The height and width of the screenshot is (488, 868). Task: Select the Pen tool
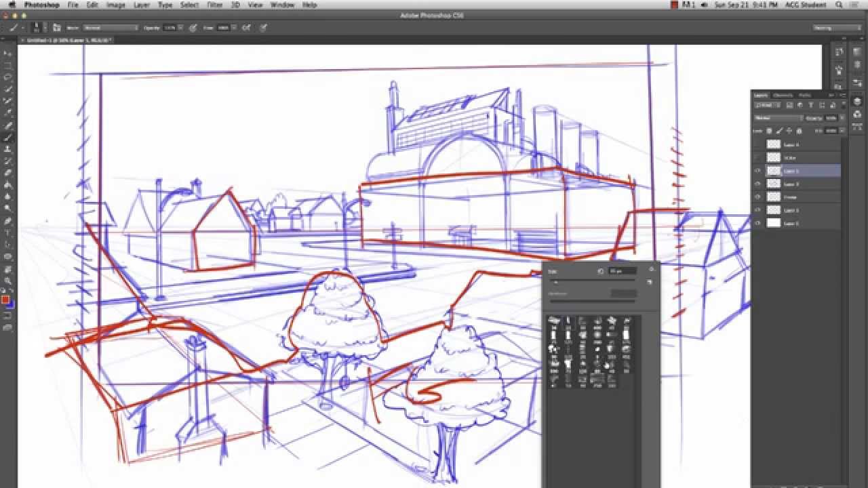8,221
